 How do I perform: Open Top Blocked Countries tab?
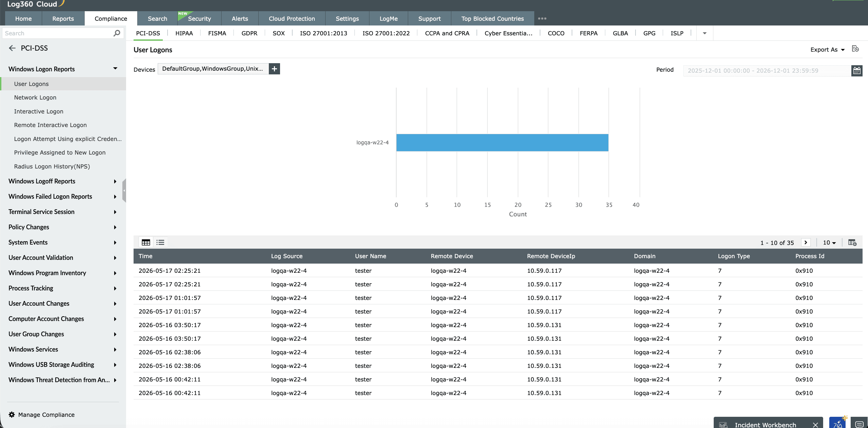coord(492,19)
